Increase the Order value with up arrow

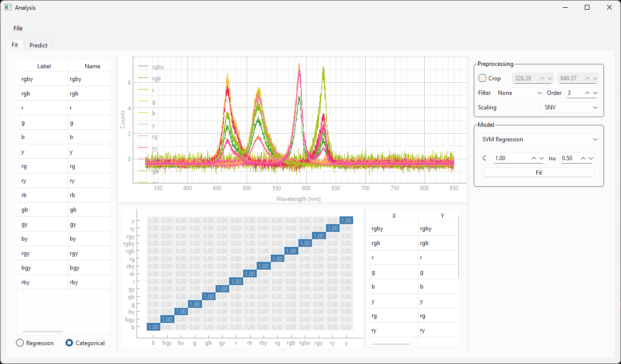(587, 93)
